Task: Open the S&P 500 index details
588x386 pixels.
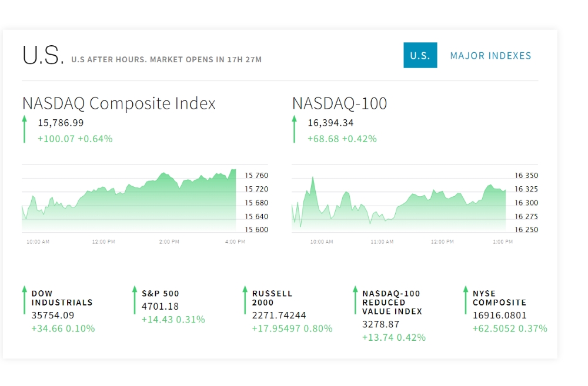Action: coord(160,293)
